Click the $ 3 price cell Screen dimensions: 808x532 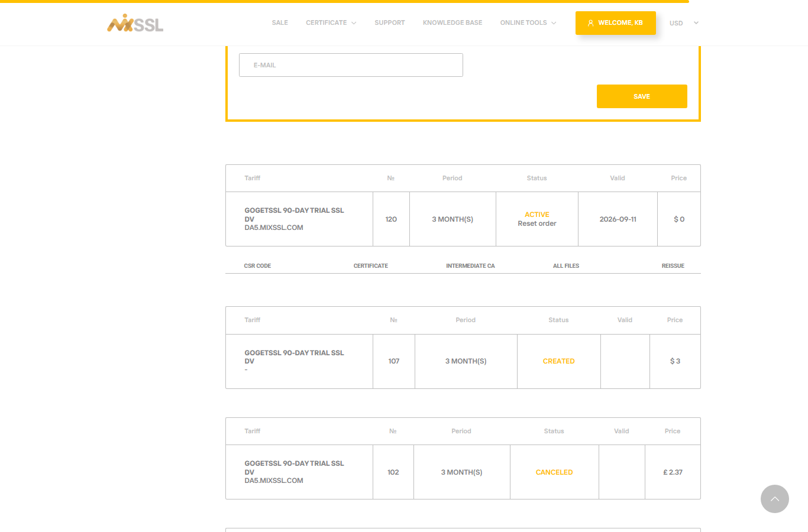pos(675,361)
